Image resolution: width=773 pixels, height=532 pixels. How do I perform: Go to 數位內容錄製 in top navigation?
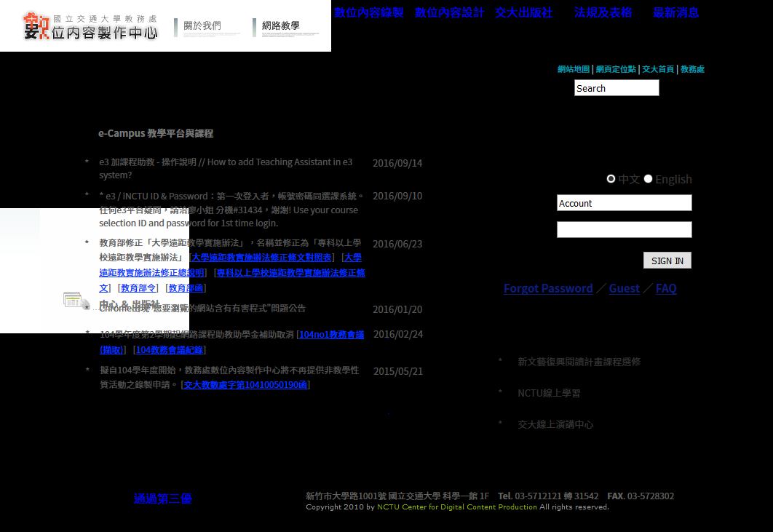click(368, 12)
